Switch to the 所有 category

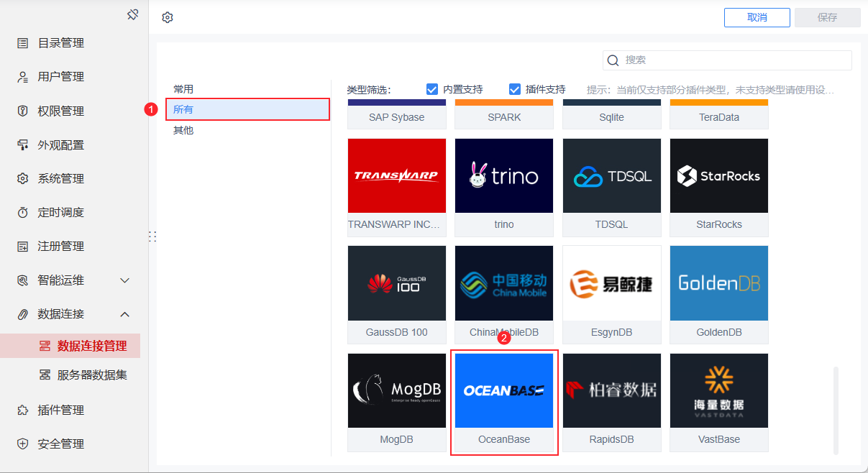click(x=247, y=109)
